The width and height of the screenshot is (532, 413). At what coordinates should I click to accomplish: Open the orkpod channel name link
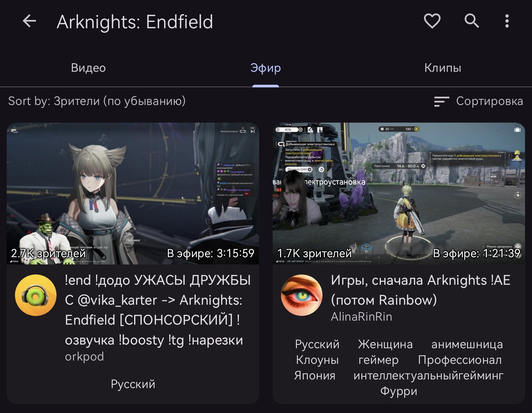coord(84,357)
